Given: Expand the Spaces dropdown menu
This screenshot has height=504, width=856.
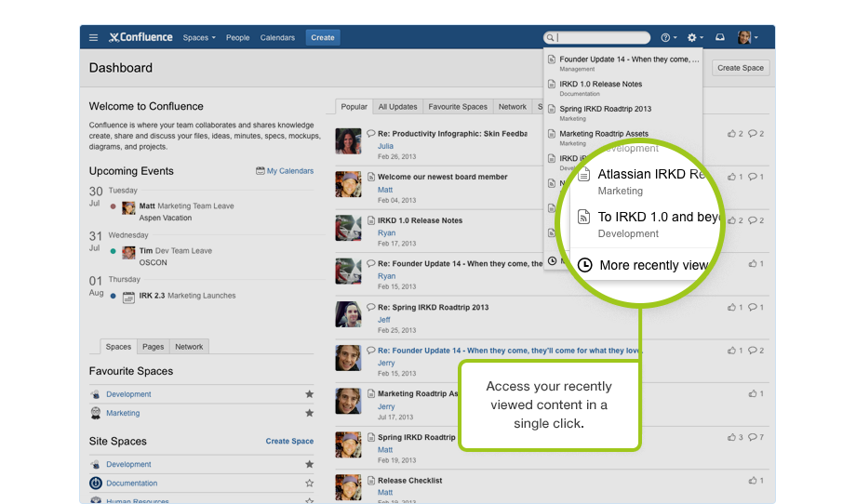Looking at the screenshot, I should 199,37.
